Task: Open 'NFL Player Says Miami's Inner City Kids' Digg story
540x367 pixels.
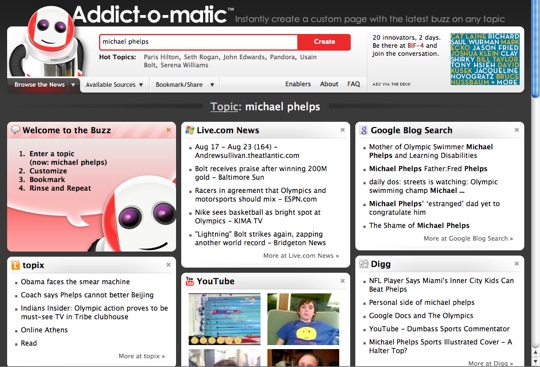Action: click(441, 285)
